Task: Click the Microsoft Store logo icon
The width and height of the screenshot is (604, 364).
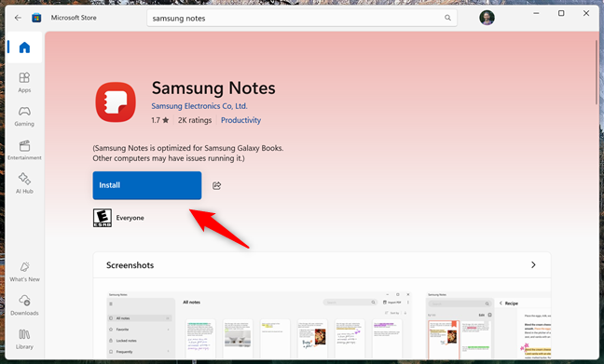Action: tap(36, 18)
